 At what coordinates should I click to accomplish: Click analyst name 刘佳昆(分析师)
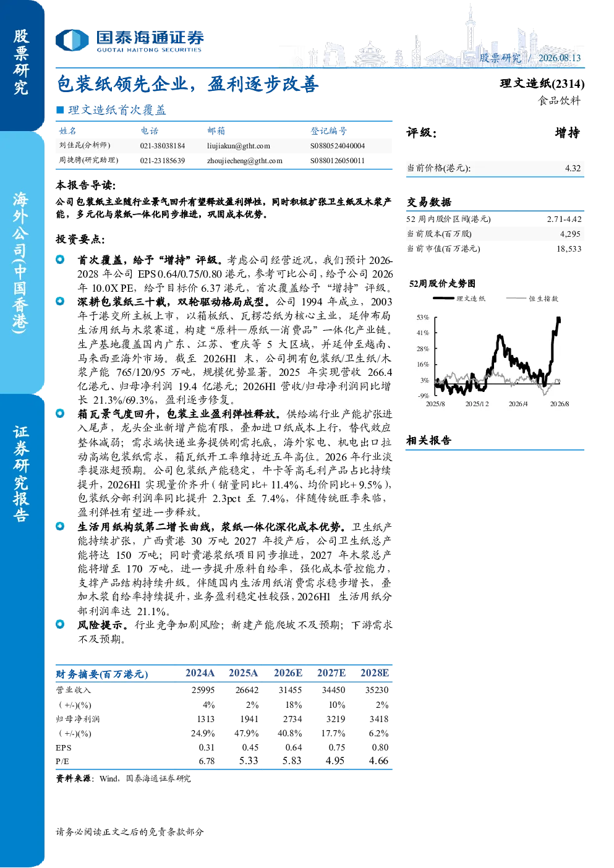tap(85, 145)
